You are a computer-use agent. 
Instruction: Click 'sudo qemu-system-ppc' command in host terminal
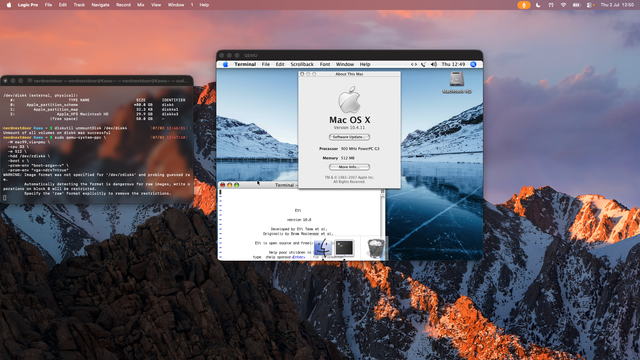80,138
